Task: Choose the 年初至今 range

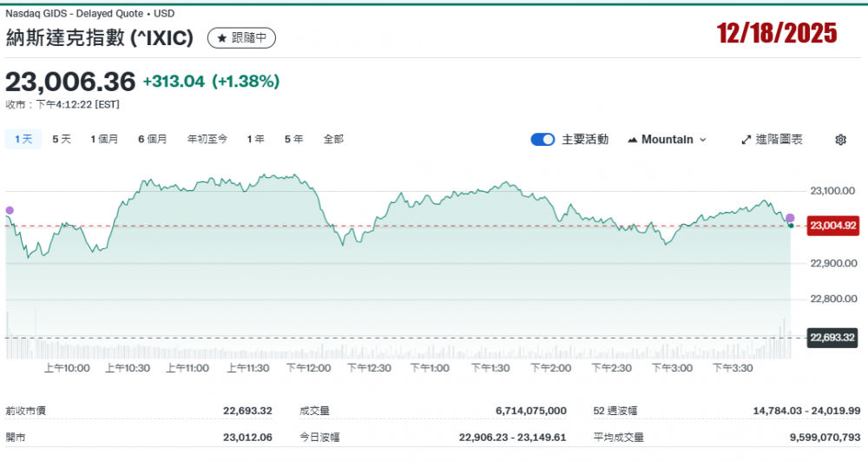Action: tap(207, 139)
